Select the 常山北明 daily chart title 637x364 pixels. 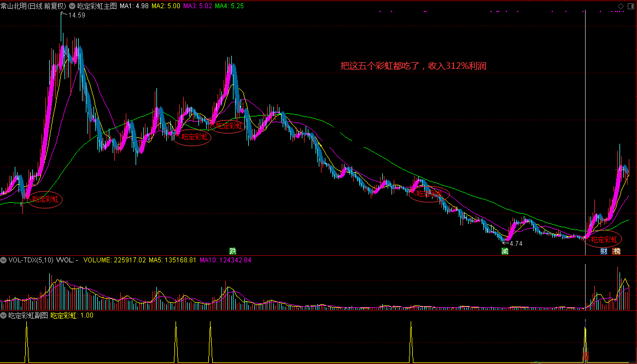(x=33, y=6)
